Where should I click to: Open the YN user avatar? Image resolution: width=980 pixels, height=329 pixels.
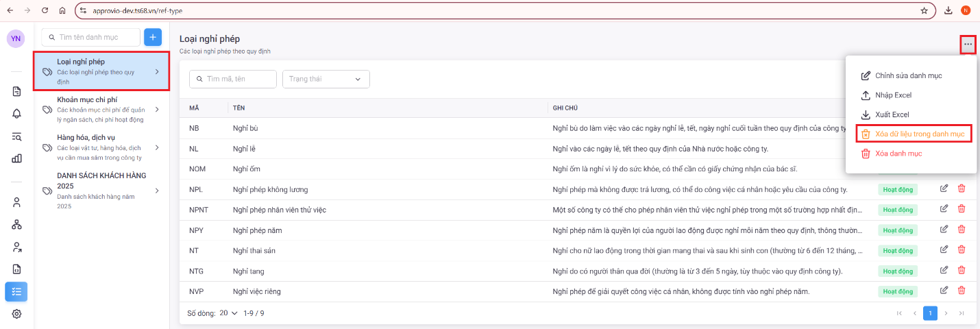pos(16,39)
